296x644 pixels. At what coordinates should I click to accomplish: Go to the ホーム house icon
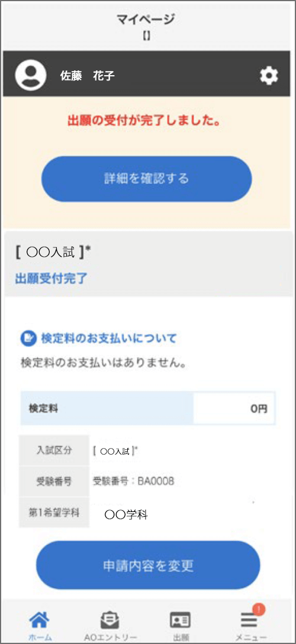[x=40, y=619]
